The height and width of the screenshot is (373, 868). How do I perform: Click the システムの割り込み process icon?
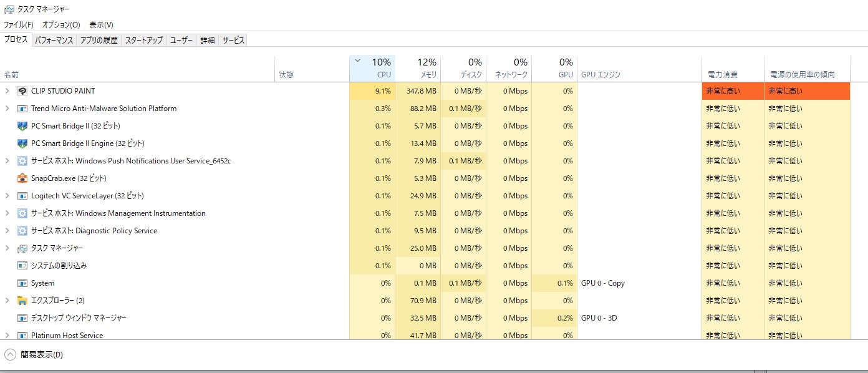coord(22,266)
